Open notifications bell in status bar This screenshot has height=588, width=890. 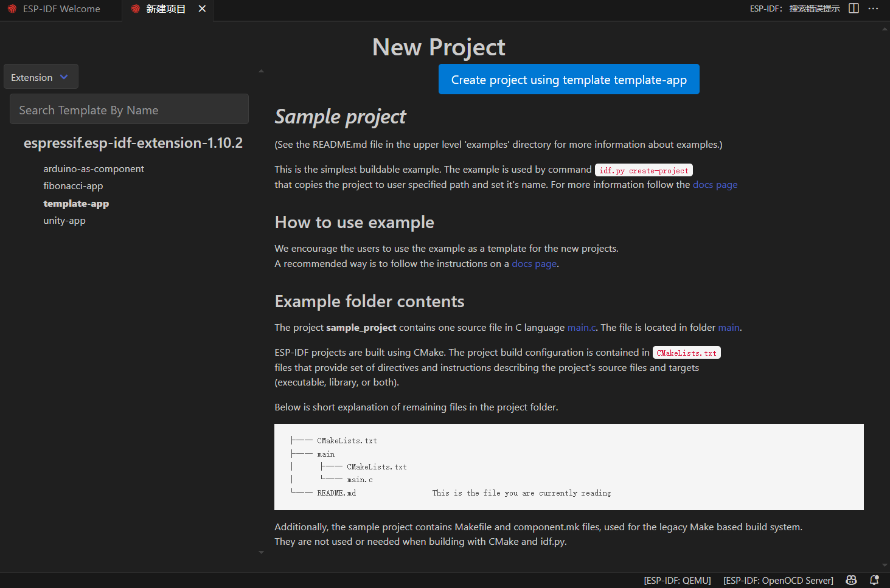point(874,581)
